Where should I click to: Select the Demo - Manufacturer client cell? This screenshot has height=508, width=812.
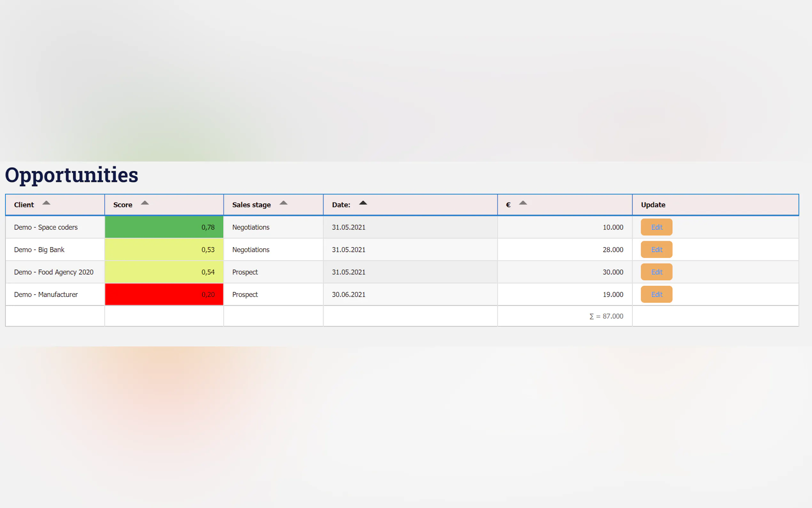point(46,294)
